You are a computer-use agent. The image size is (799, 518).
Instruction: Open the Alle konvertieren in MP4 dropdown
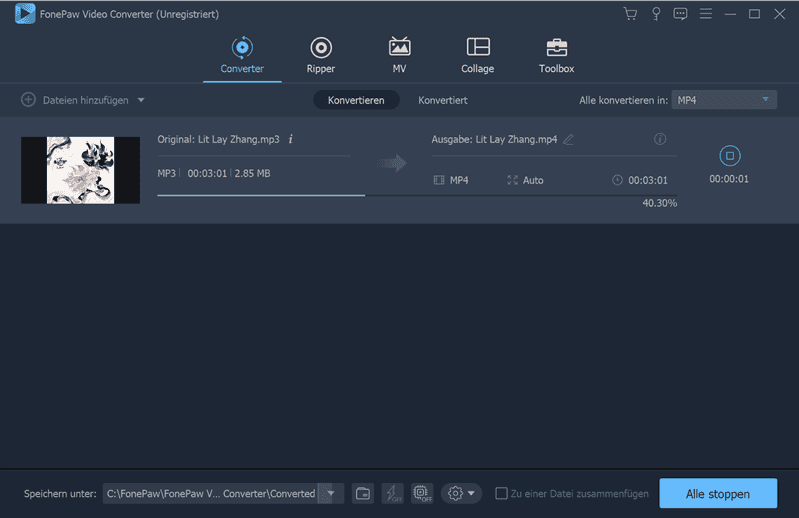point(724,100)
